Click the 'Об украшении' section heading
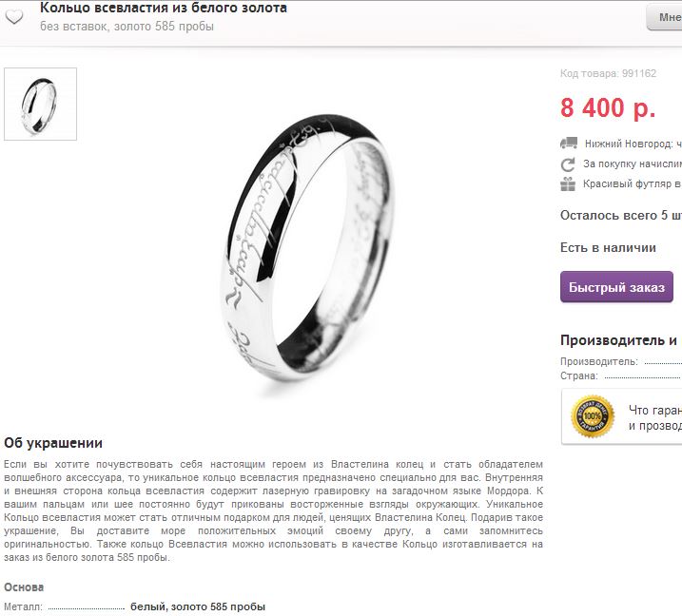682x616 pixels. 53,443
